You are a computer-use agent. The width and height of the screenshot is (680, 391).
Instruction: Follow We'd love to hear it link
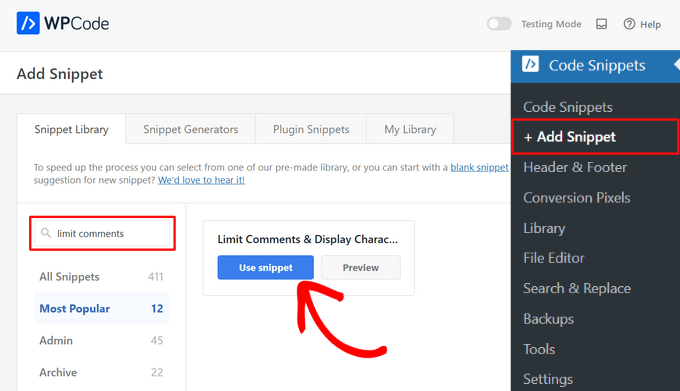tap(201, 180)
